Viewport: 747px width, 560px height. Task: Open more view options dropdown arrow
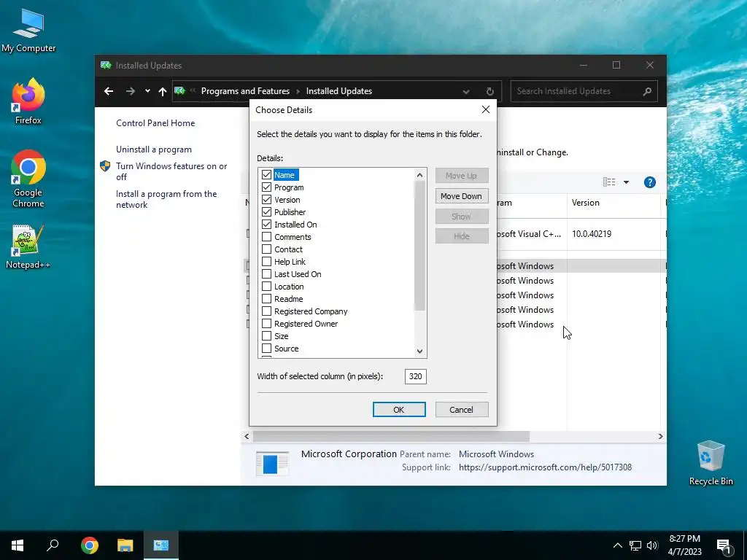[x=626, y=182]
